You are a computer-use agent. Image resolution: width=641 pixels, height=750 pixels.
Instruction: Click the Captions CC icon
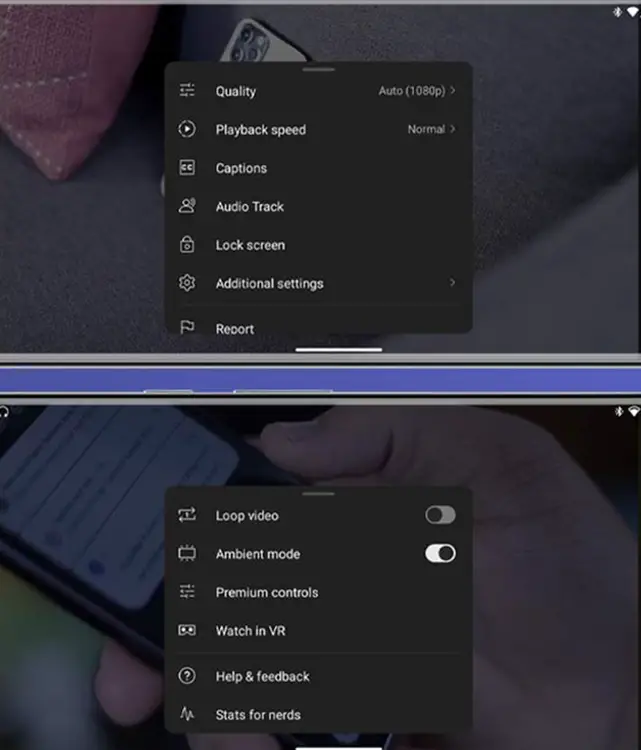pyautogui.click(x=187, y=167)
